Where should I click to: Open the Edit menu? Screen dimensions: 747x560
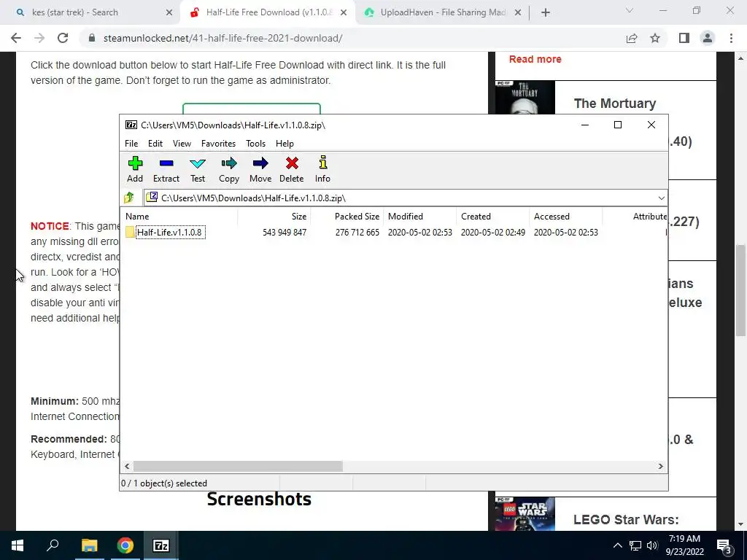[155, 144]
